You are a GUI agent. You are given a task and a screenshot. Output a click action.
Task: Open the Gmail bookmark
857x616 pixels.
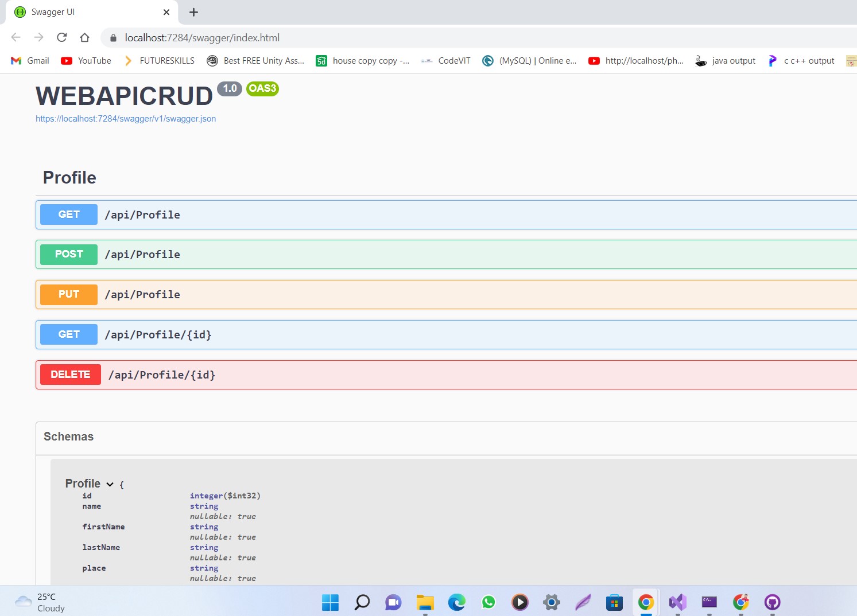point(30,61)
